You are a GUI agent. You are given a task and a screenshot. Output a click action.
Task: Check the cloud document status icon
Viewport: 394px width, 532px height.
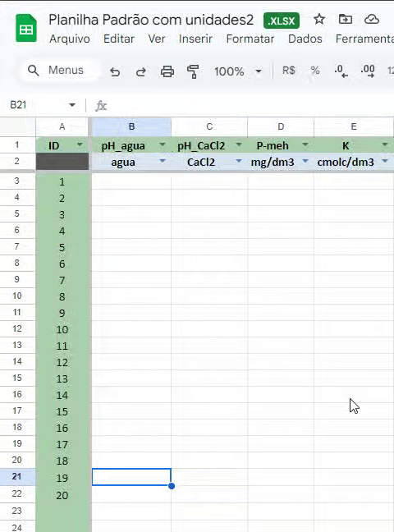[x=372, y=20]
